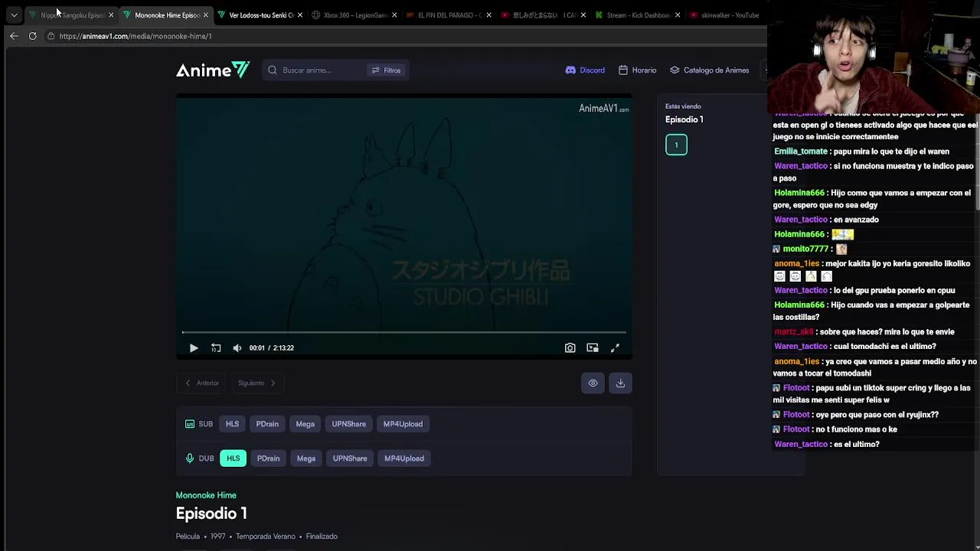
Task: Reload the page with the refresh icon
Action: 32,36
